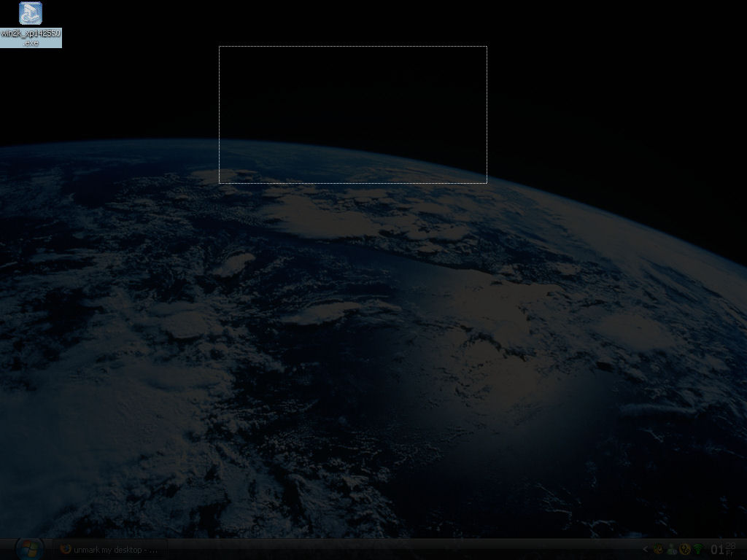The width and height of the screenshot is (747, 560).
Task: Open the taskbar clock showing 01
Action: tap(723, 550)
